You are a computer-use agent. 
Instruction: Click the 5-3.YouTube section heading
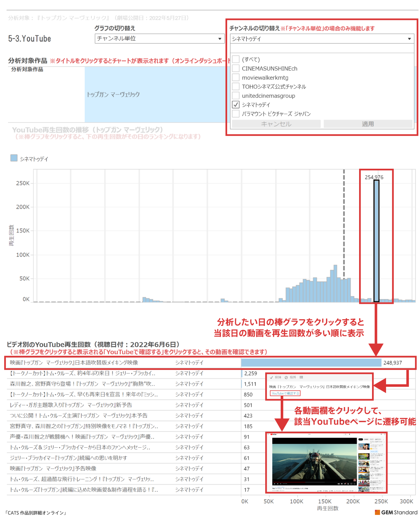click(30, 39)
